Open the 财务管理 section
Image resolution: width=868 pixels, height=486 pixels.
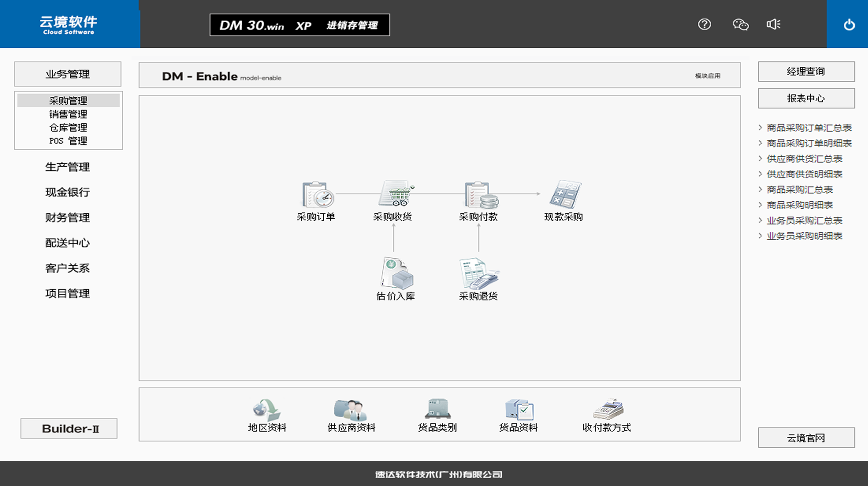tap(68, 217)
